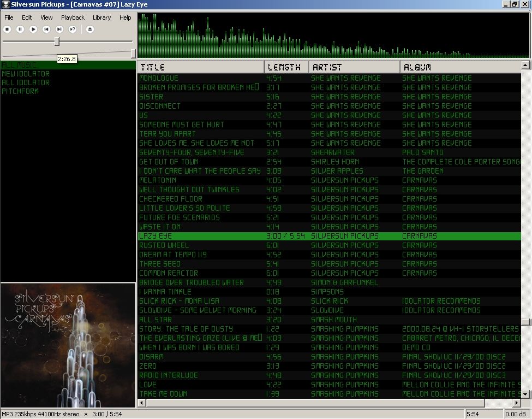Pause the current track
Image resolution: width=532 pixels, height=419 pixels.
tap(20, 29)
